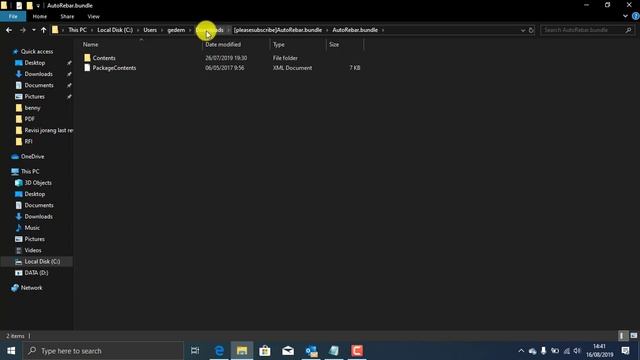Expand the ribbon with the chevron
The image size is (640, 360).
coord(625,16)
